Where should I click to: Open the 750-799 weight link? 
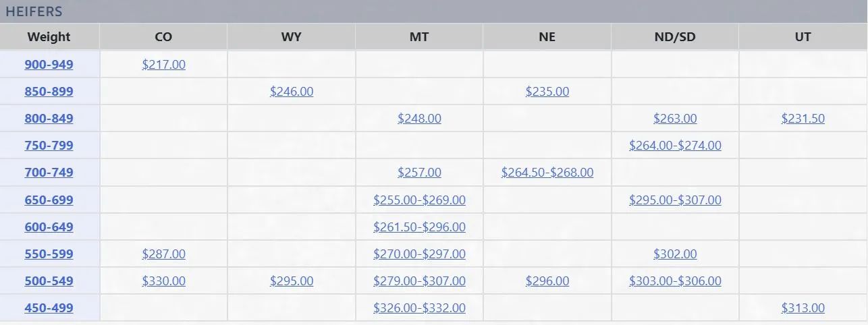click(x=49, y=146)
